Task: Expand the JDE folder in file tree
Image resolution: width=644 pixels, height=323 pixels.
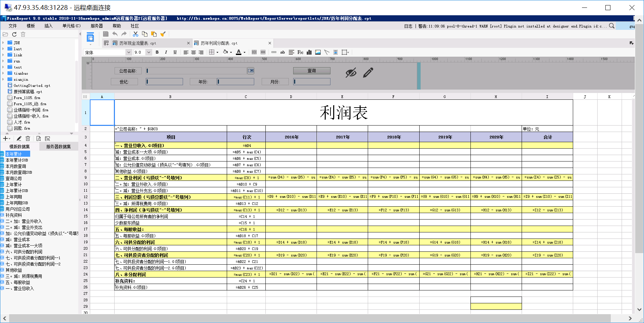Action: [3, 43]
